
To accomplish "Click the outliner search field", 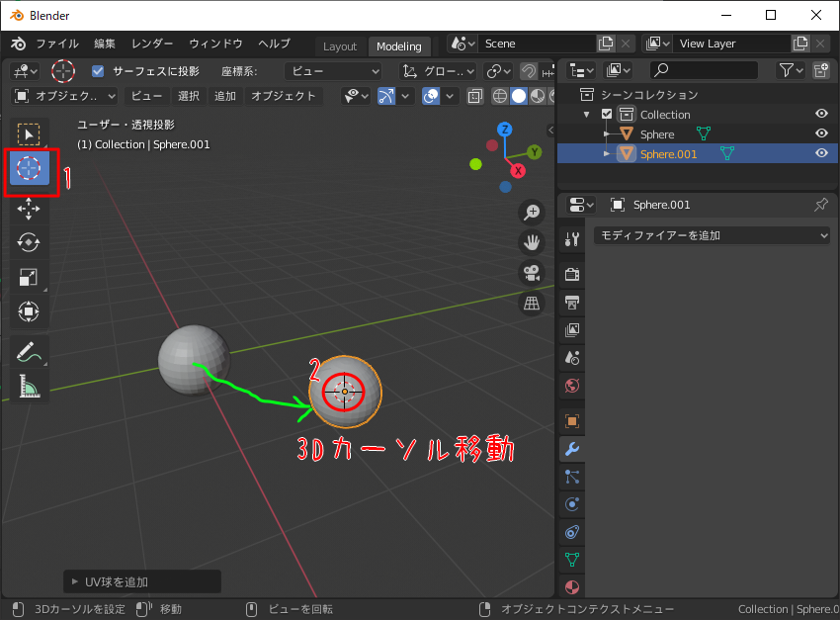I will (704, 70).
